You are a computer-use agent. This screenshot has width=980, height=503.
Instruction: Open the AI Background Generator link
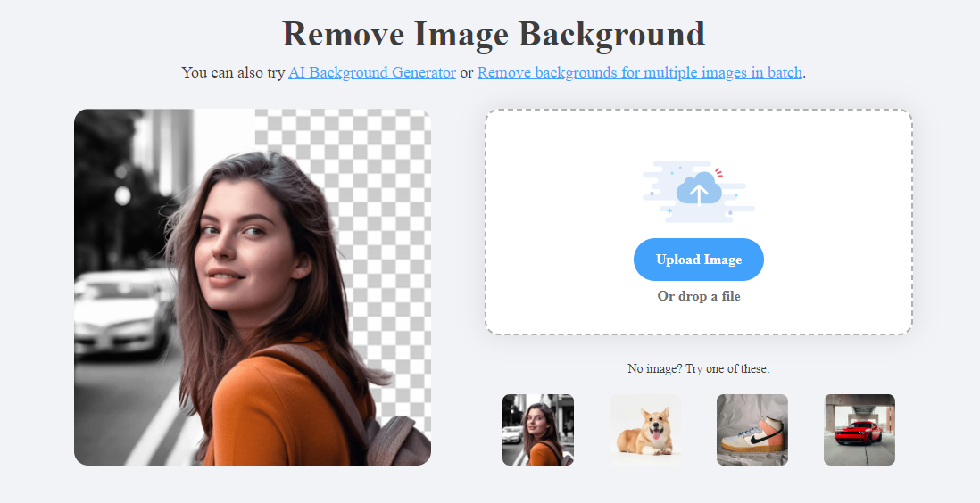(372, 72)
